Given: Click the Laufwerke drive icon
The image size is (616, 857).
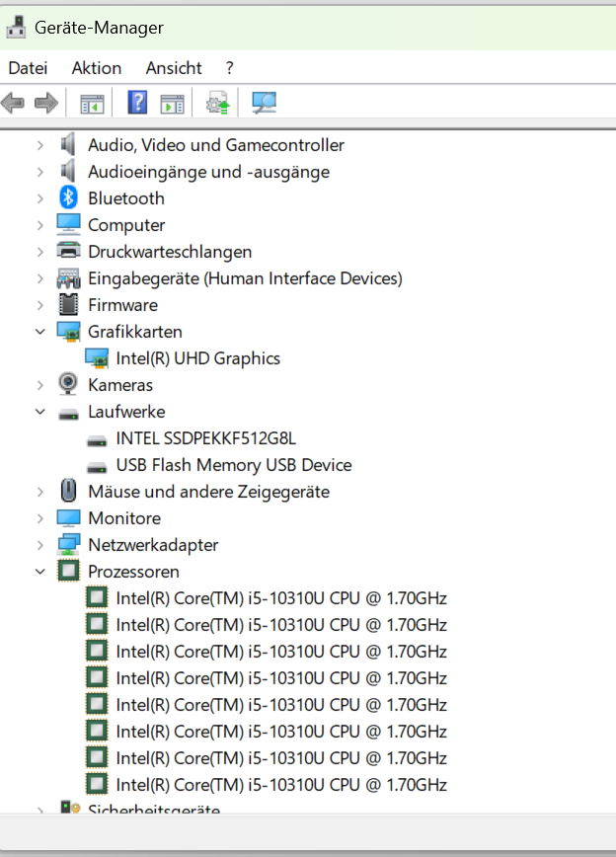Looking at the screenshot, I should point(68,415).
